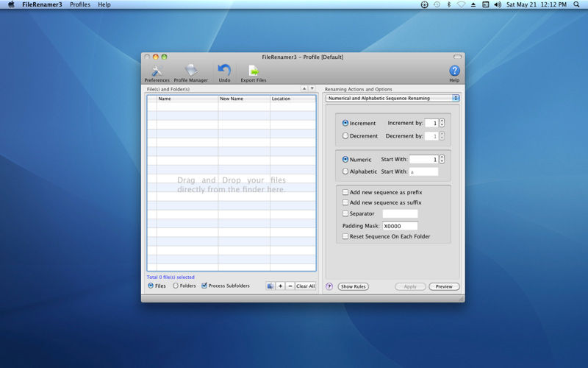Viewport: 588px width, 368px height.
Task: Click the Apply button
Action: [410, 286]
